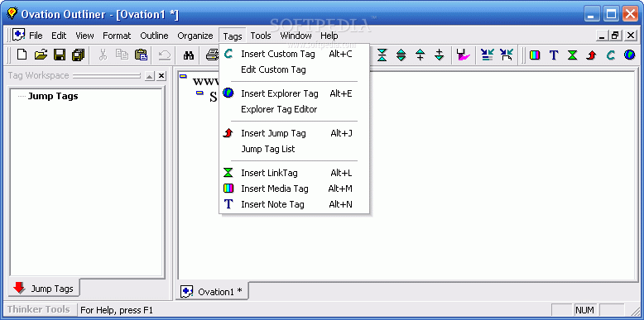Open the Format menu
Viewport: 644px width, 320px height.
pos(117,36)
